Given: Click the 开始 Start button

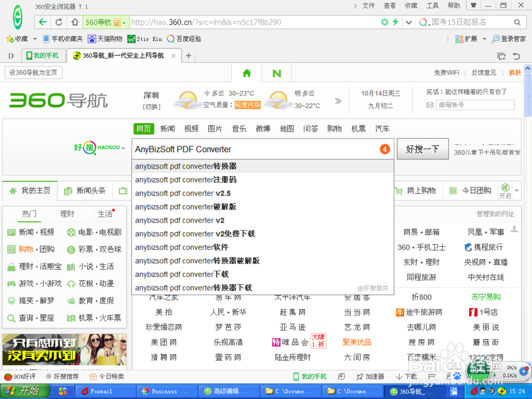Looking at the screenshot, I should click(24, 391).
